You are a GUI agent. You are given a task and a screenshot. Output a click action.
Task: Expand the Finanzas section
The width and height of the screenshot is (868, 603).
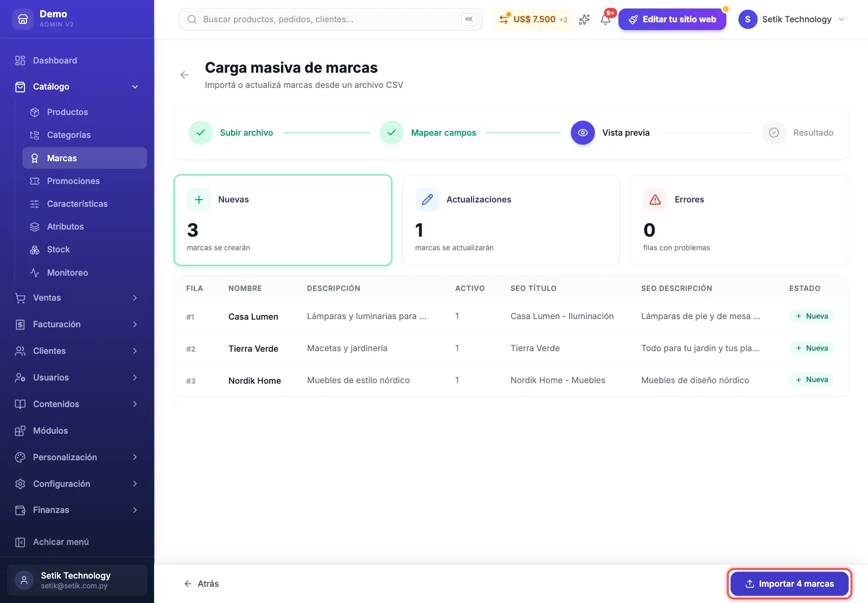tap(77, 510)
